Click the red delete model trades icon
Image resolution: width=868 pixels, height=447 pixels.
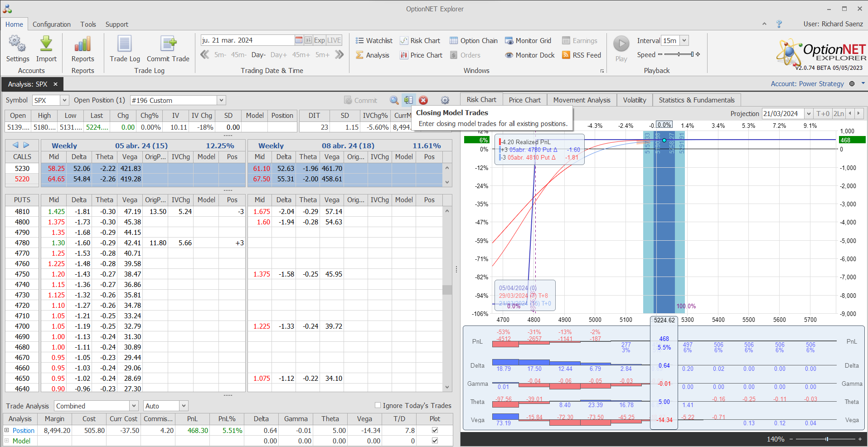423,100
